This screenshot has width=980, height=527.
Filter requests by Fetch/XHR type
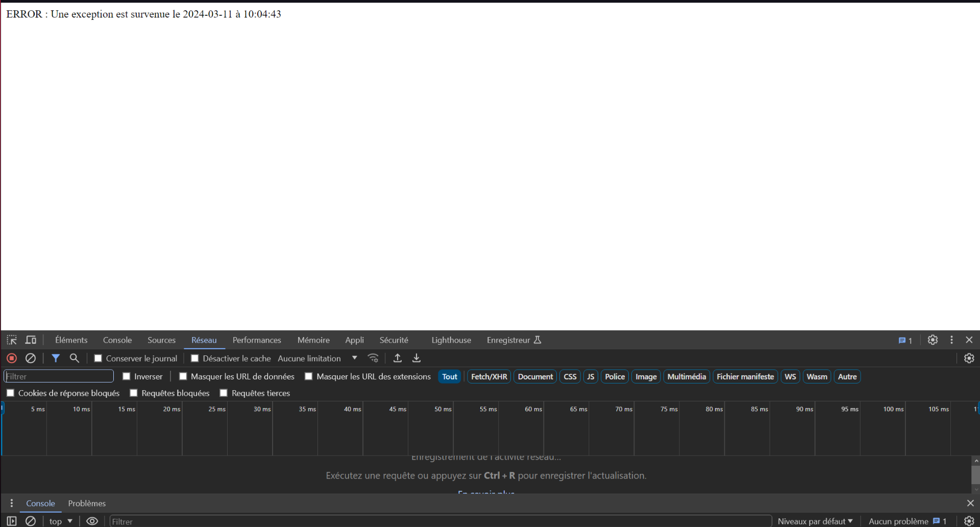(x=488, y=377)
